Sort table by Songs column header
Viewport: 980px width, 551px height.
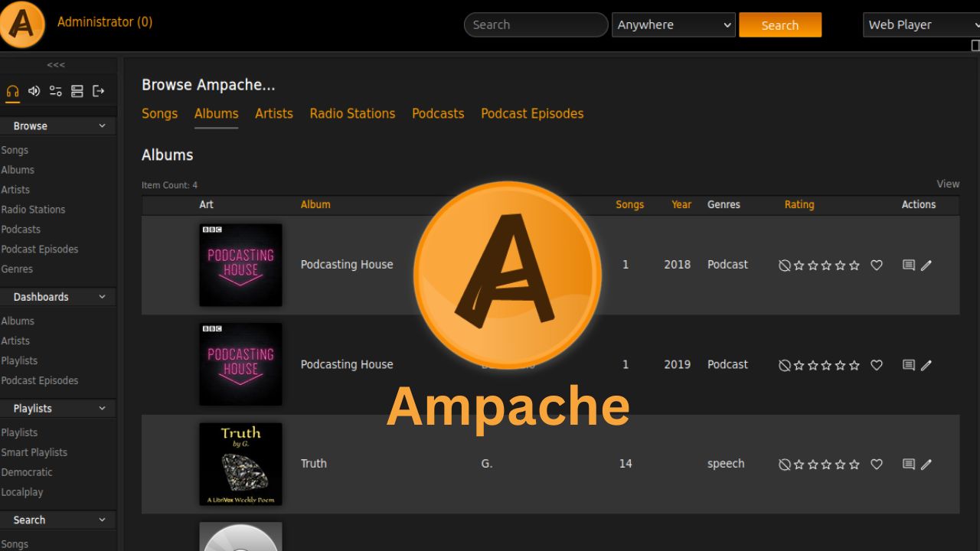pos(629,204)
